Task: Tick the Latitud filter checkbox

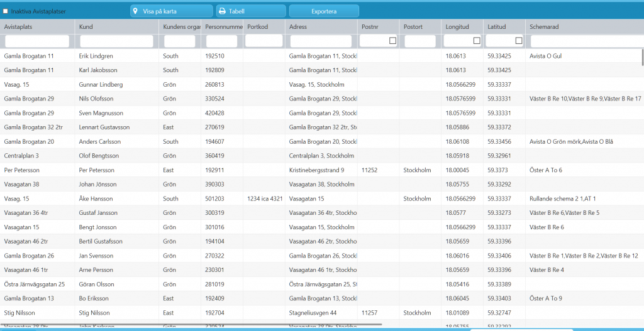Action: click(519, 41)
